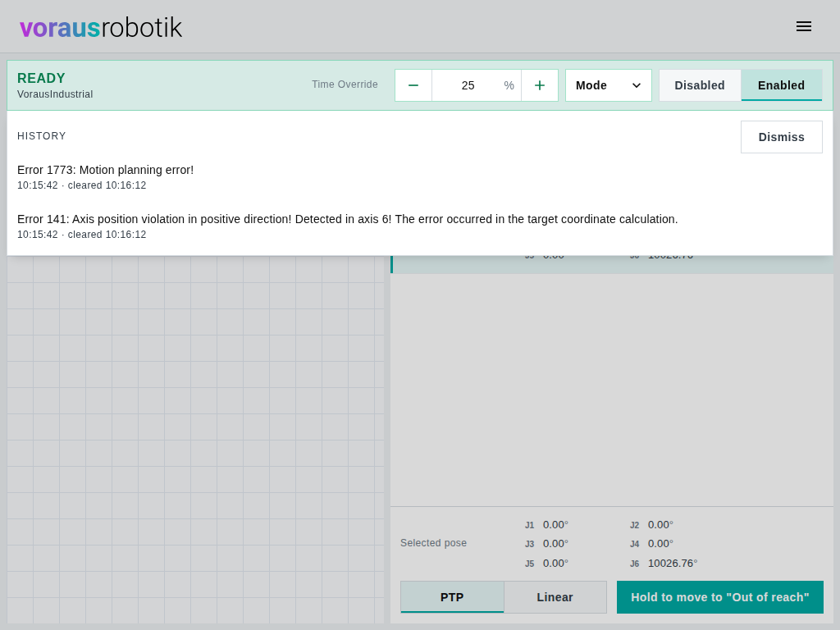This screenshot has width=840, height=630.
Task: Open the hamburger menu icon
Action: pos(804,26)
